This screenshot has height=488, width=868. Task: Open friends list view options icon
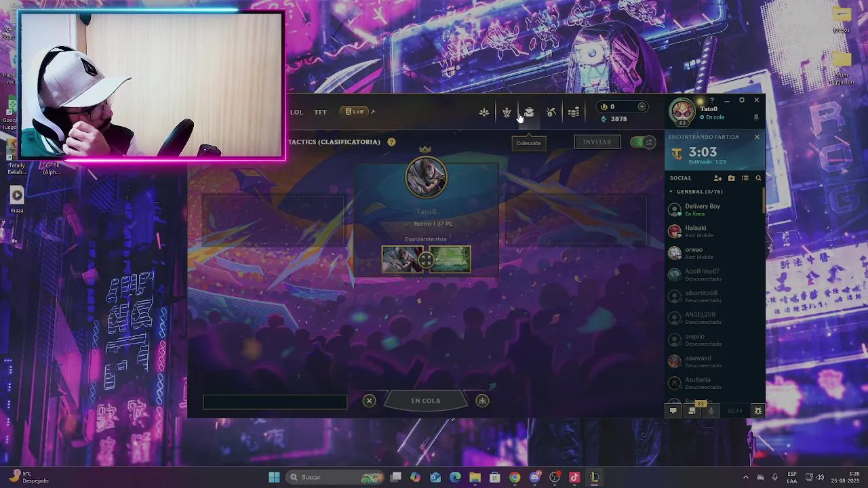745,178
